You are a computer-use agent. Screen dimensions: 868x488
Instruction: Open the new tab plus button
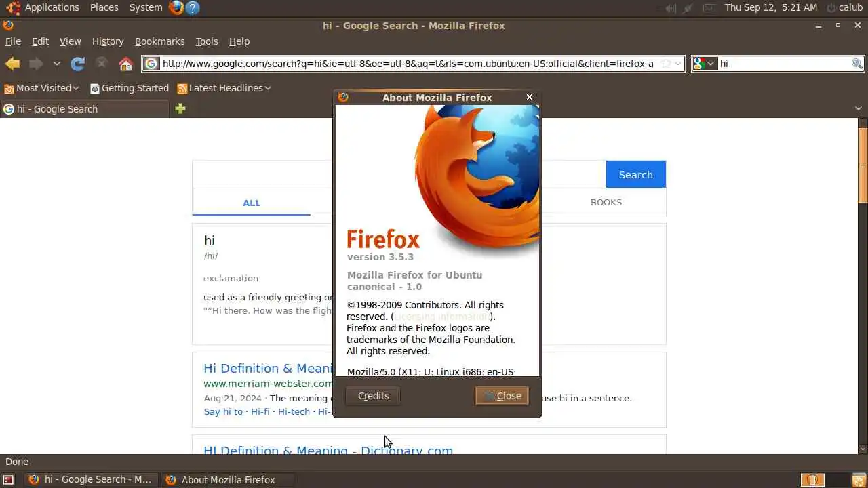[x=180, y=108]
